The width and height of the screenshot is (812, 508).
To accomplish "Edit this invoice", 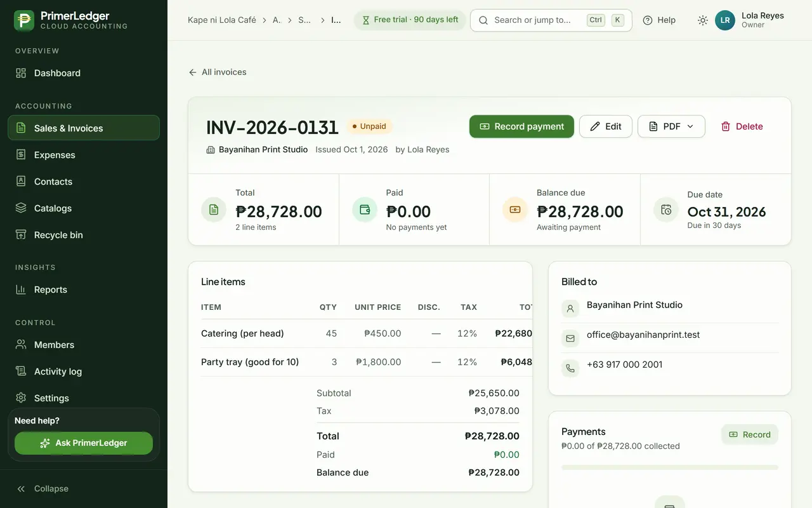I will pyautogui.click(x=606, y=126).
